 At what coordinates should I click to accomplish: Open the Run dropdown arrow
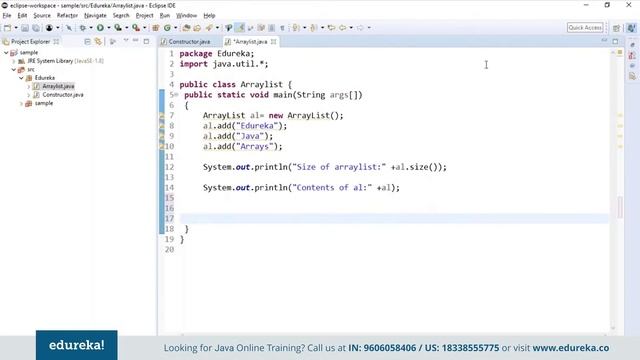tap(109, 28)
